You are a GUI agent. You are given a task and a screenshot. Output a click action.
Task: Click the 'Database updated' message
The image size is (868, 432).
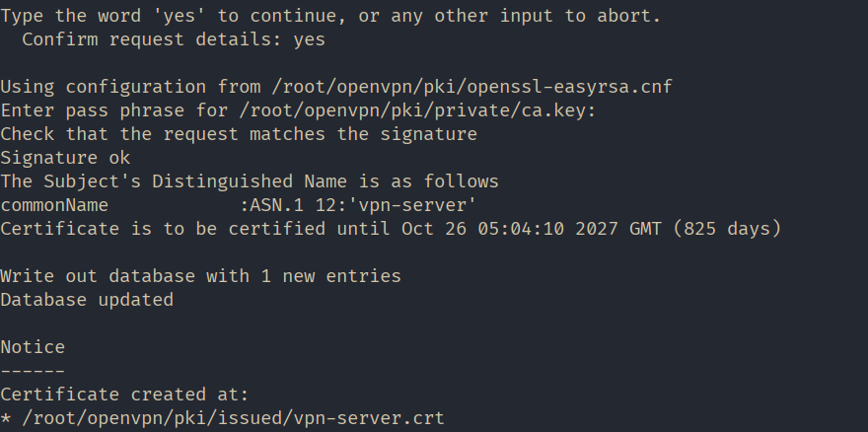coord(87,300)
